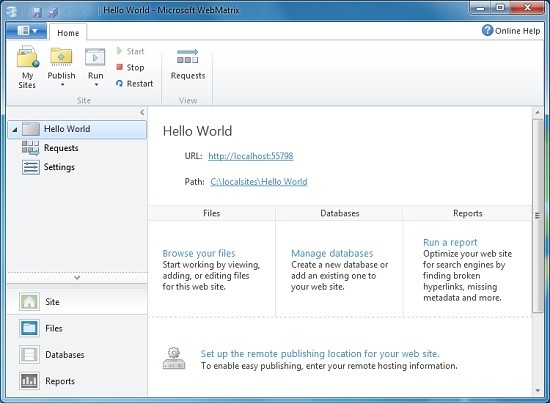Switch to Reports workspace
Image resolution: width=550 pixels, height=404 pixels.
(x=76, y=381)
